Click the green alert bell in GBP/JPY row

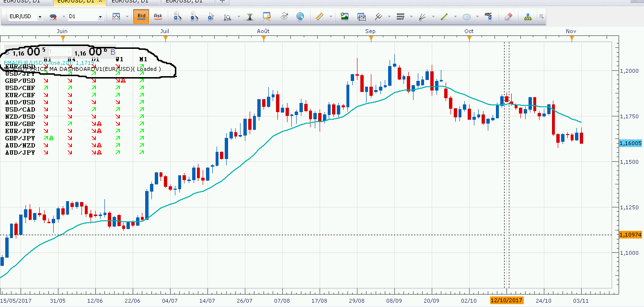pyautogui.click(x=51, y=138)
